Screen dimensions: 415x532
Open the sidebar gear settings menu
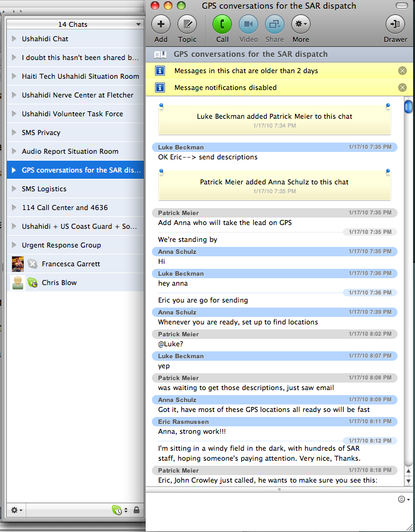[16, 510]
